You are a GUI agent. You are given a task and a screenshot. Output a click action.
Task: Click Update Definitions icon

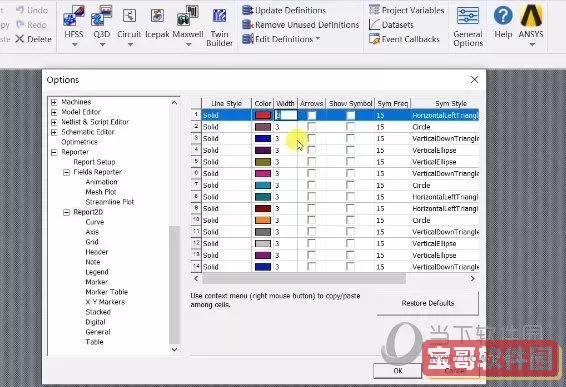247,10
